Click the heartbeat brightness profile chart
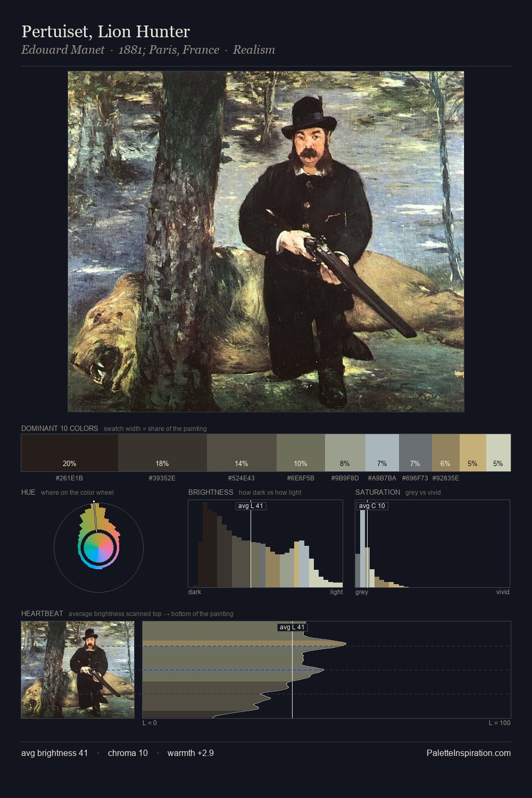Image resolution: width=532 pixels, height=798 pixels. tap(327, 670)
